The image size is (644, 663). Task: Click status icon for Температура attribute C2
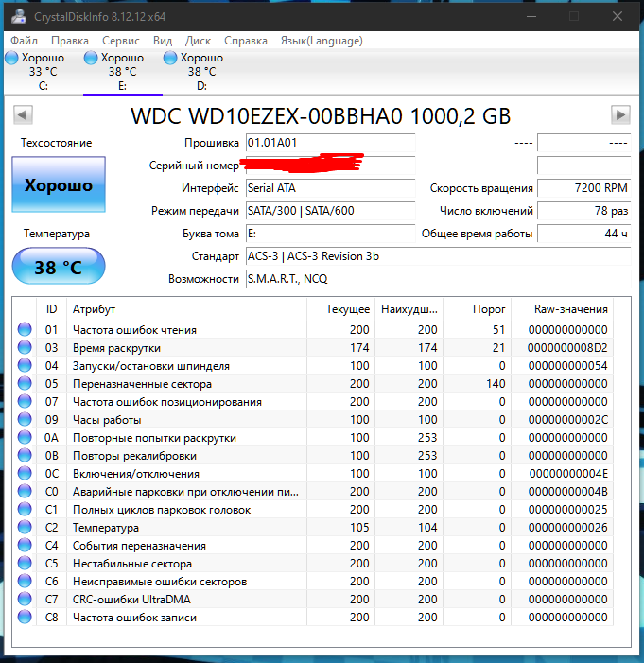(x=25, y=527)
